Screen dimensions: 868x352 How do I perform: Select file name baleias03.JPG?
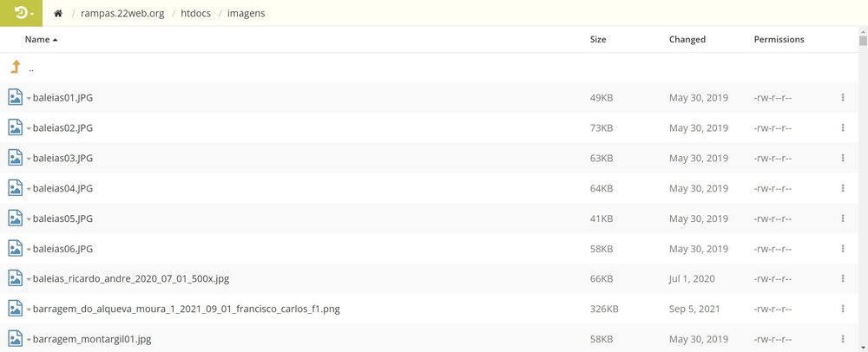coord(62,158)
